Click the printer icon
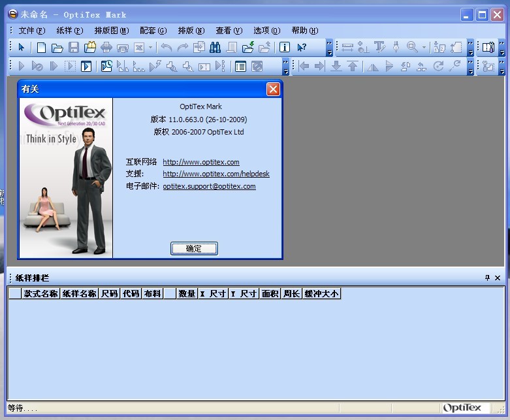The height and width of the screenshot is (420, 510). [106, 48]
